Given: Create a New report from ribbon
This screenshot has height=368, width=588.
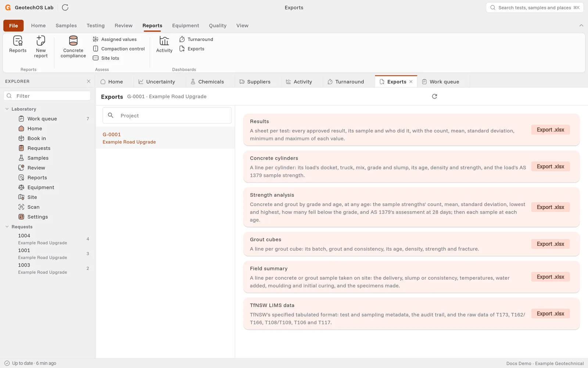Looking at the screenshot, I should [41, 47].
